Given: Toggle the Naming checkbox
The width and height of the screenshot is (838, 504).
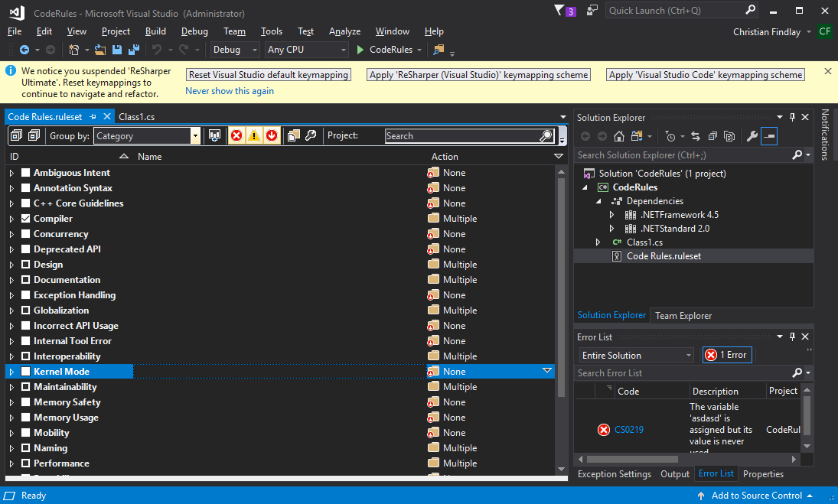Looking at the screenshot, I should [26, 448].
